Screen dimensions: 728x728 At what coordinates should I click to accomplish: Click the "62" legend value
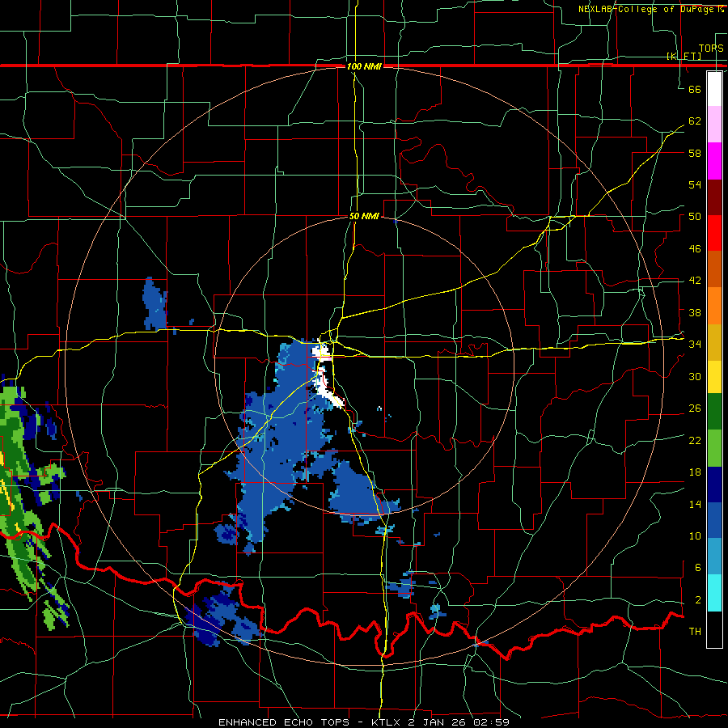(x=695, y=121)
